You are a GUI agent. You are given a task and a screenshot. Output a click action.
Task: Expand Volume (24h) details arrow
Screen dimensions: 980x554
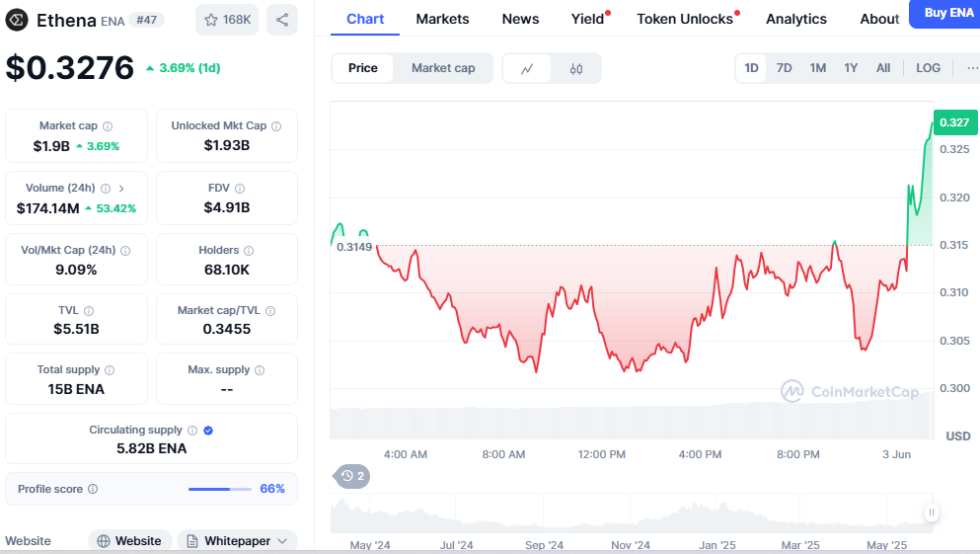click(121, 188)
